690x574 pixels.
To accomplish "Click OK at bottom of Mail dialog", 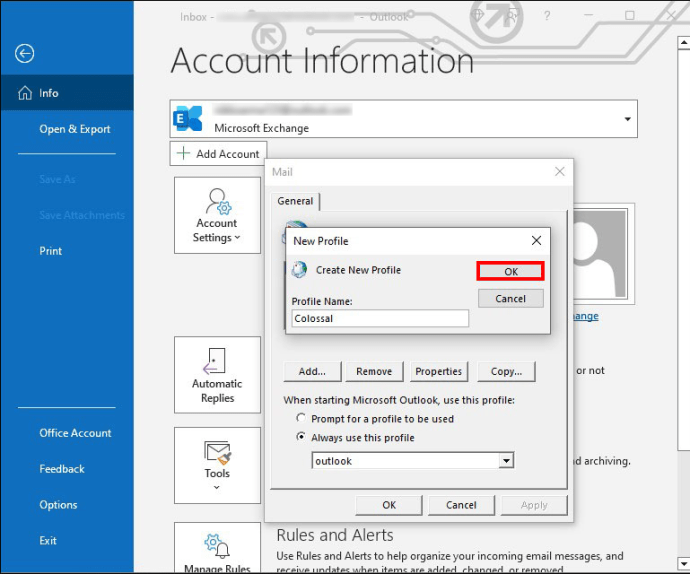I will point(389,505).
